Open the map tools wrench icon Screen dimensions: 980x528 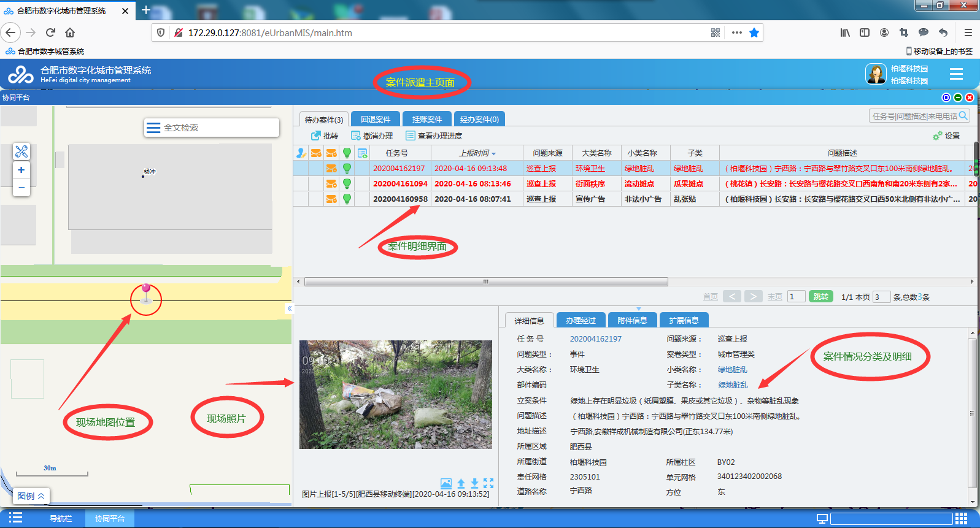coord(21,151)
